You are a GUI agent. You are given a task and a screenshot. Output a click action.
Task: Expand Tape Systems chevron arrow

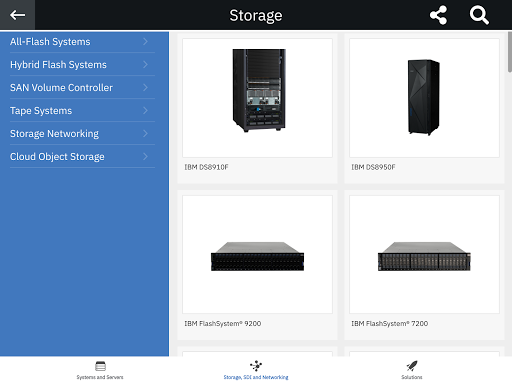145,110
